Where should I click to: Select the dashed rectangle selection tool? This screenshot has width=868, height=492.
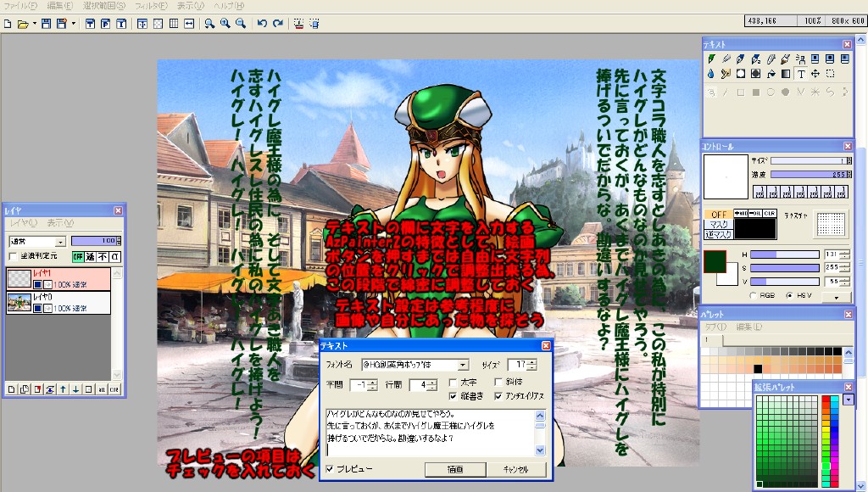831,74
